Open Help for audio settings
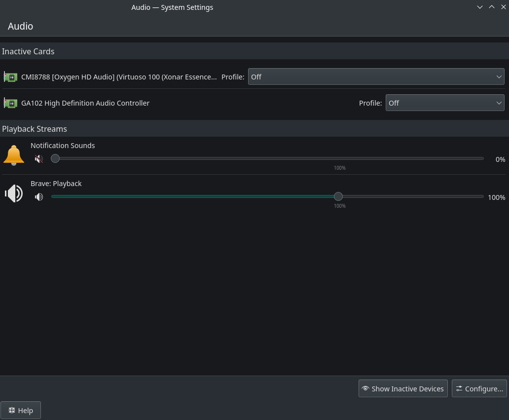This screenshot has height=420, width=509. point(21,410)
